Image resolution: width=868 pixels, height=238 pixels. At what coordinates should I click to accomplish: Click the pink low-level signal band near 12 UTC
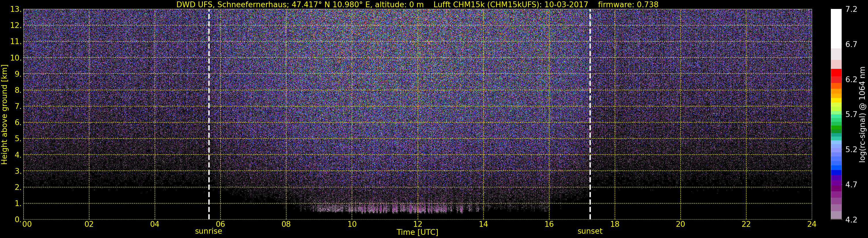tap(417, 208)
